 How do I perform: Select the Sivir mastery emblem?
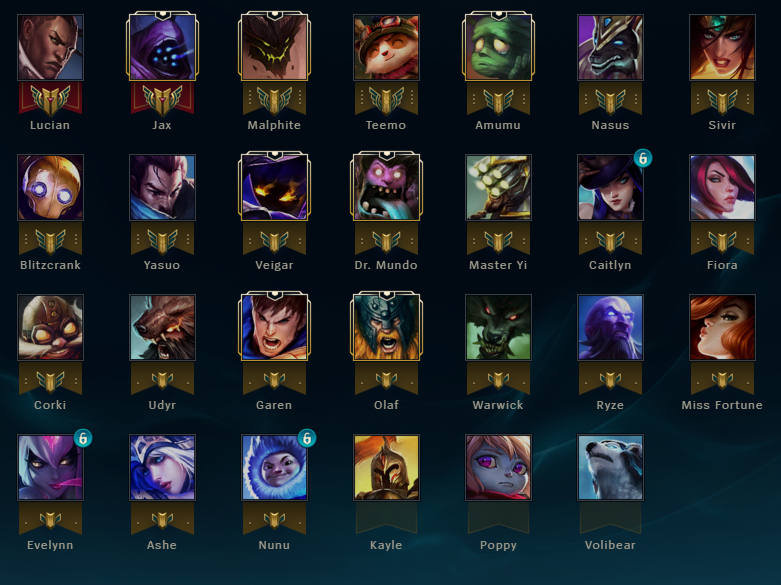pos(722,100)
